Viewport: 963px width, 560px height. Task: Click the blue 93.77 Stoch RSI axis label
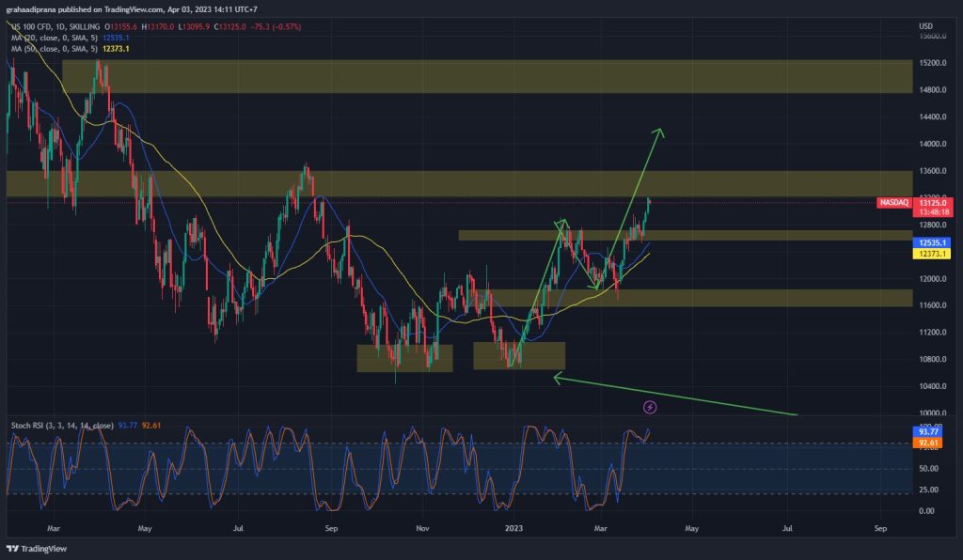[x=928, y=432]
